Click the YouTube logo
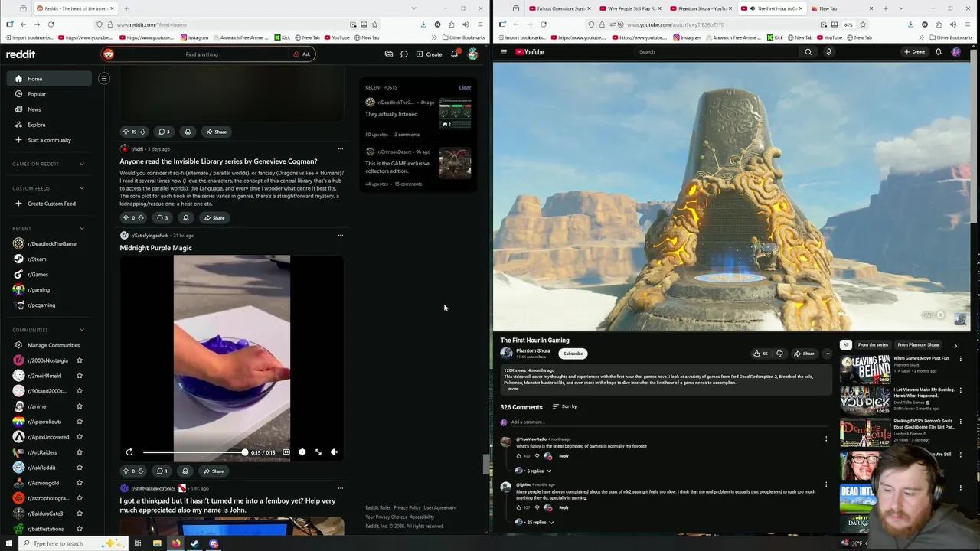 [x=529, y=52]
